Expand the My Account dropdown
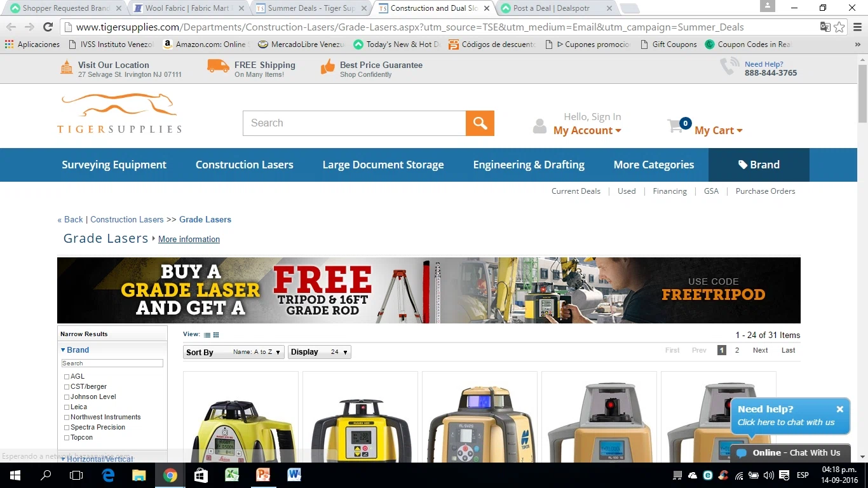The height and width of the screenshot is (488, 868). (587, 130)
